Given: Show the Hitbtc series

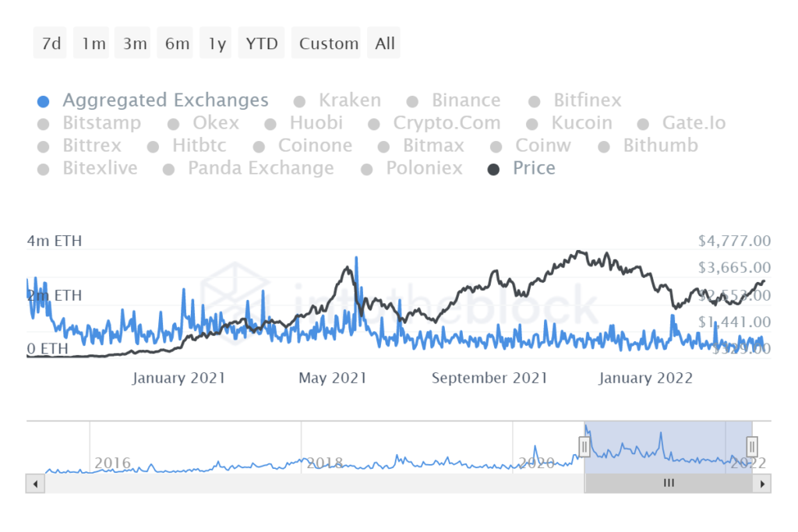Looking at the screenshot, I should click(x=187, y=146).
